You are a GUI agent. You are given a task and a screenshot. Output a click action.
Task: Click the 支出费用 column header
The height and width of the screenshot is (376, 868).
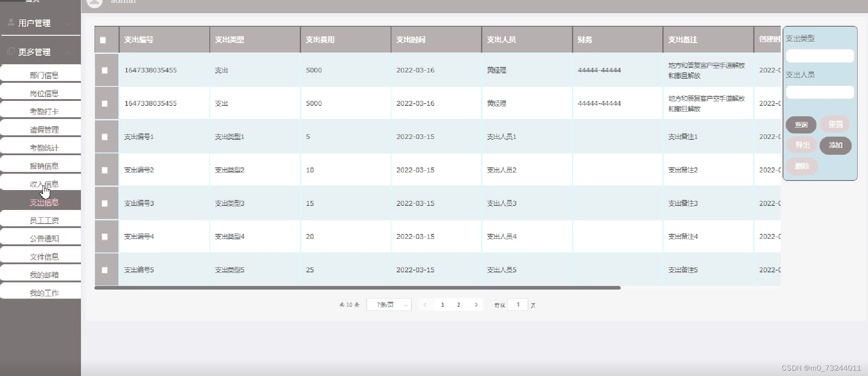(x=345, y=40)
